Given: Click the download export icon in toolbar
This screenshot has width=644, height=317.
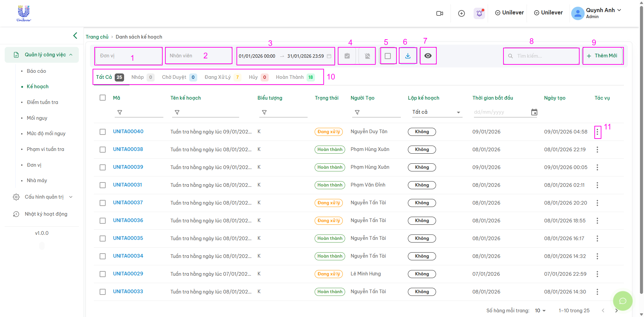Looking at the screenshot, I should point(408,56).
